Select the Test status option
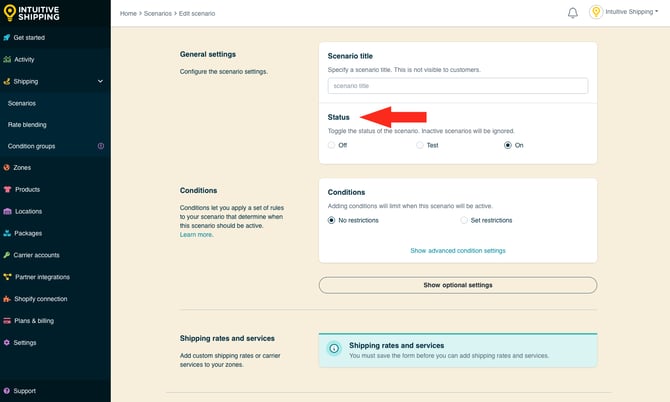The height and width of the screenshot is (402, 670). pos(420,145)
